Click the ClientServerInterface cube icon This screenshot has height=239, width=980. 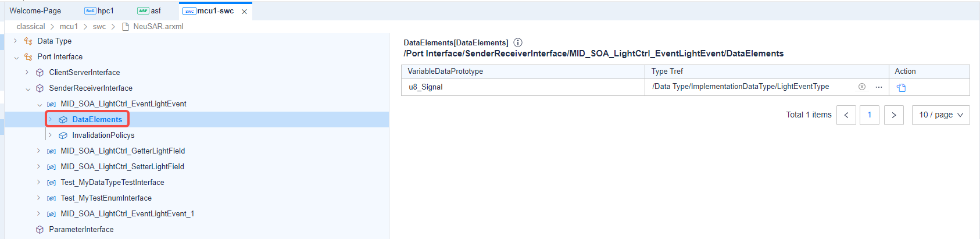click(x=40, y=73)
